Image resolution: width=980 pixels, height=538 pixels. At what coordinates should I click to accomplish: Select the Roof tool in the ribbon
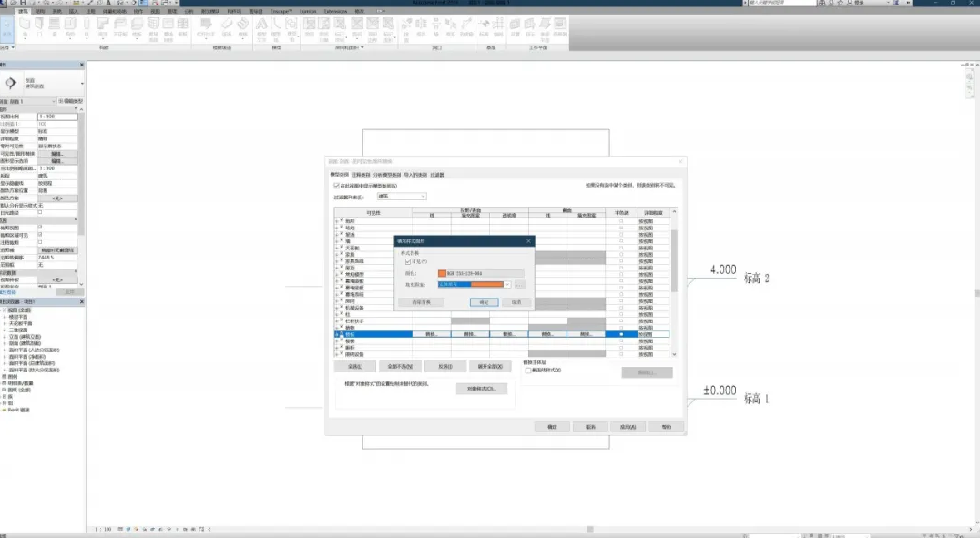103,27
